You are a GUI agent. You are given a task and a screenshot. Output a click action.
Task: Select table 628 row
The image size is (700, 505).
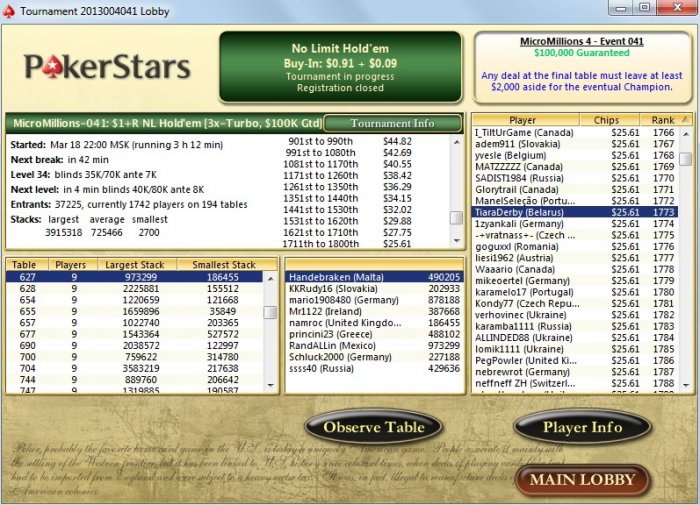134,288
